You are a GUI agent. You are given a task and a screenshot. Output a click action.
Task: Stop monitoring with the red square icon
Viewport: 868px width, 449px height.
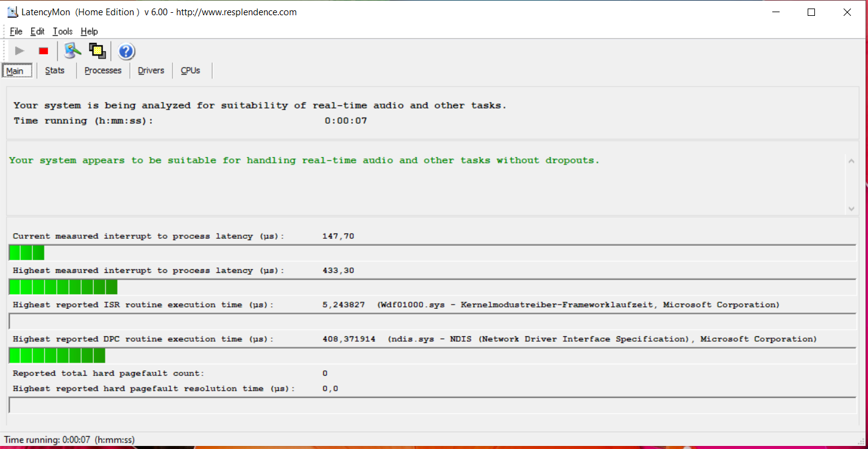[x=43, y=51]
